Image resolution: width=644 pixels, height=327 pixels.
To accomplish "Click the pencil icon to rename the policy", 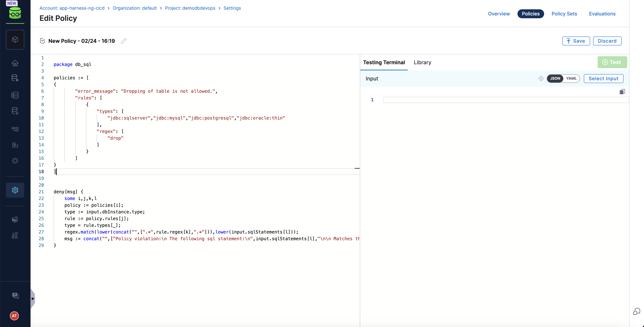I will [x=124, y=41].
